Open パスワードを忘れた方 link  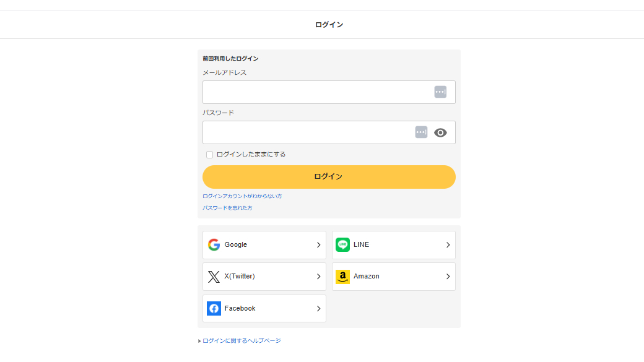click(227, 208)
